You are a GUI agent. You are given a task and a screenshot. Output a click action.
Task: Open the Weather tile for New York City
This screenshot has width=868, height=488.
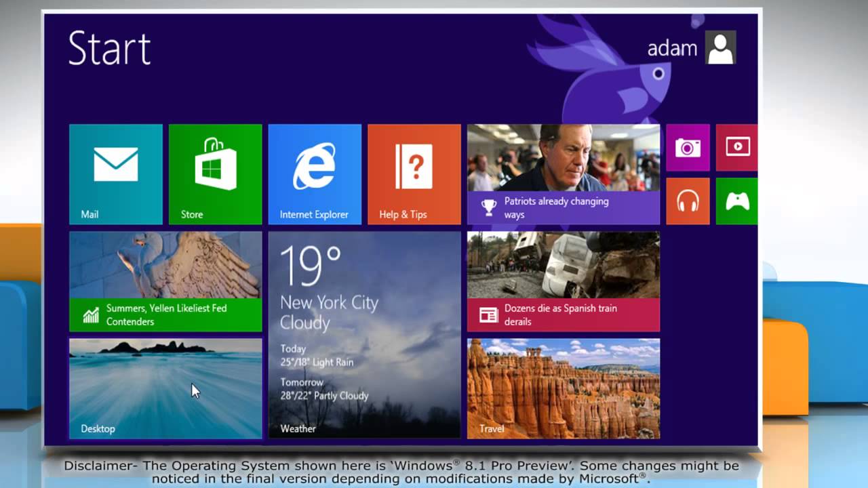365,335
